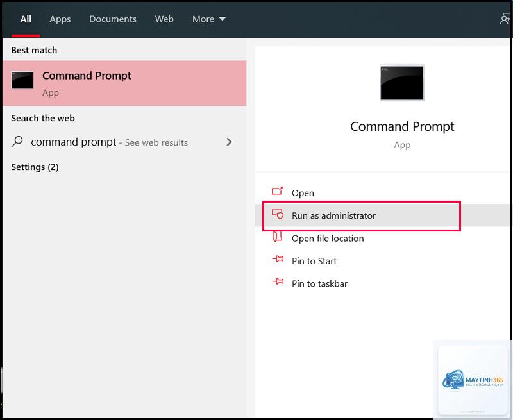Click the Pin to taskbar pin icon
Image resolution: width=513 pixels, height=420 pixels.
coord(278,281)
